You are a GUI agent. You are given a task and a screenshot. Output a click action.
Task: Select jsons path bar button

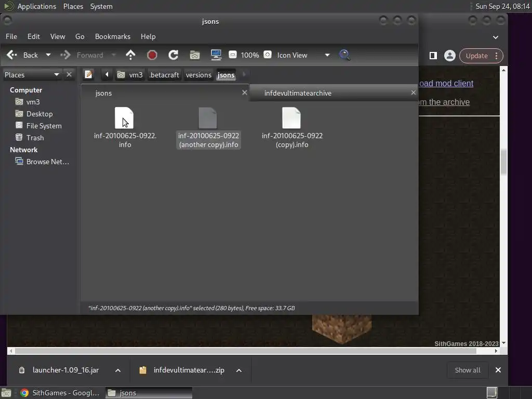(226, 75)
